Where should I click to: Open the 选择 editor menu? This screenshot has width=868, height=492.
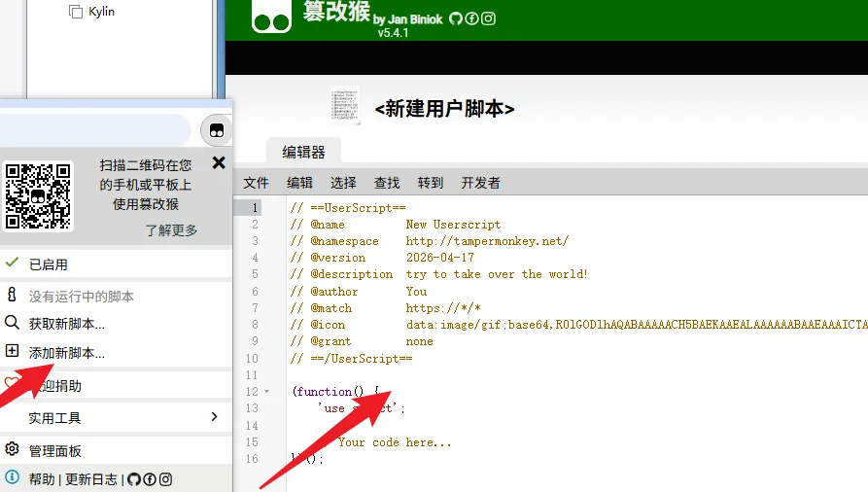(343, 183)
